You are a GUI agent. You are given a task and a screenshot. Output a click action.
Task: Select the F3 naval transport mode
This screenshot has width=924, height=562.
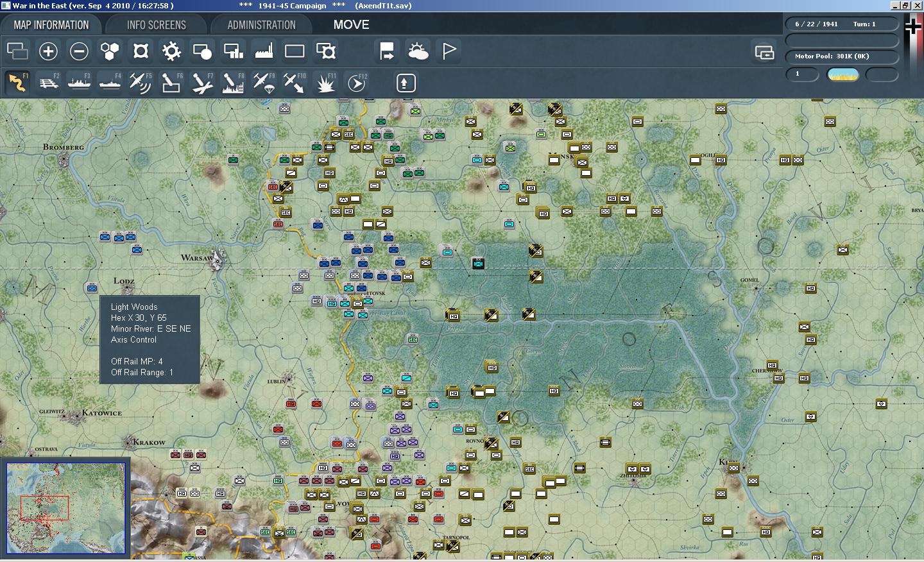(79, 83)
